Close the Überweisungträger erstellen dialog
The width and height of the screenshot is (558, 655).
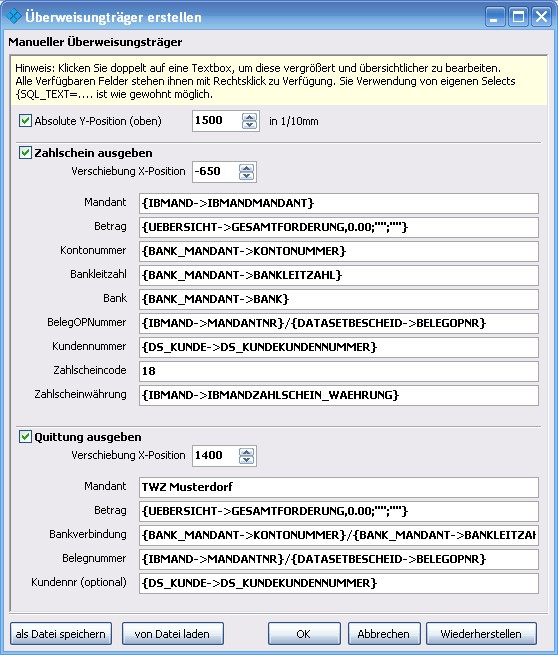click(x=542, y=17)
